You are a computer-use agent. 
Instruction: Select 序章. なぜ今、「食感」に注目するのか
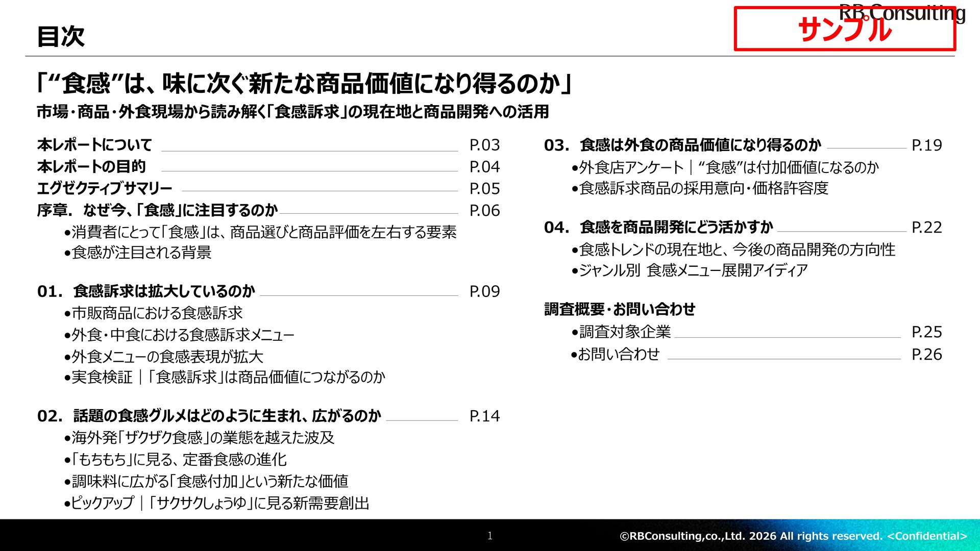(x=157, y=210)
